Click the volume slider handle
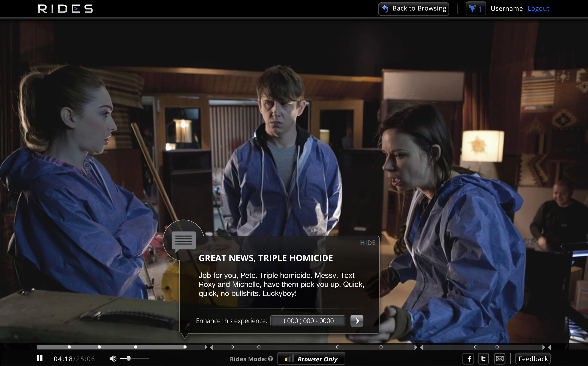Image resolution: width=588 pixels, height=366 pixels. tap(129, 358)
